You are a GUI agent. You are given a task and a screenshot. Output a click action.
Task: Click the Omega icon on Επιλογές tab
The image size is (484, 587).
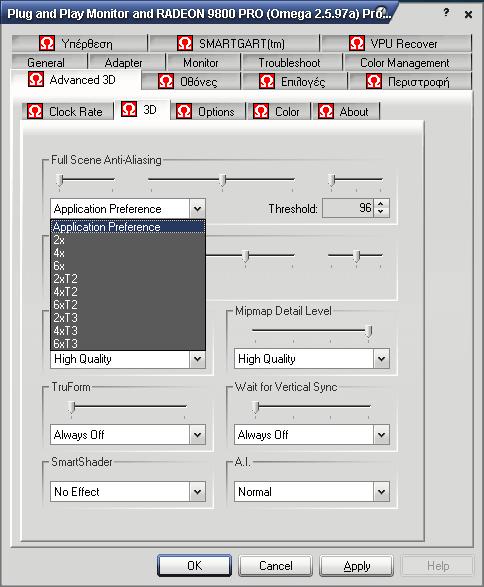pyautogui.click(x=267, y=81)
